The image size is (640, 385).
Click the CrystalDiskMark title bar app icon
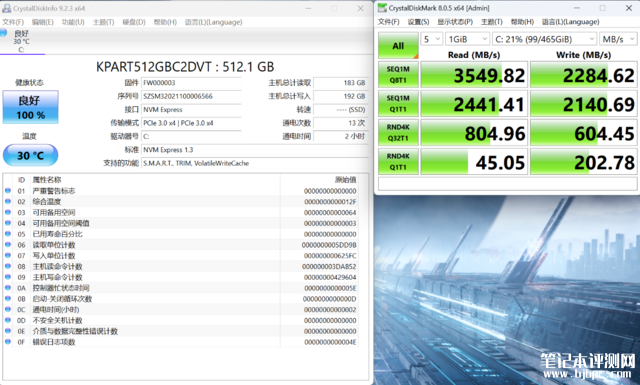click(382, 8)
